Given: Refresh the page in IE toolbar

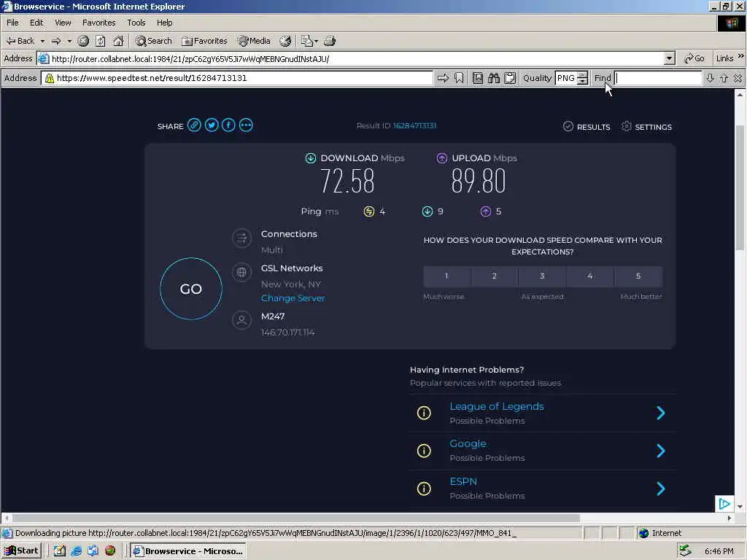Looking at the screenshot, I should pos(101,41).
